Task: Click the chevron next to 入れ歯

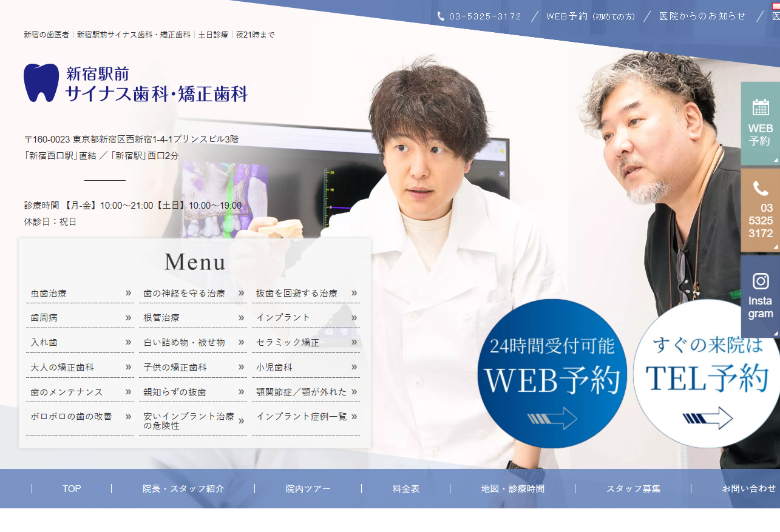Action: (129, 342)
